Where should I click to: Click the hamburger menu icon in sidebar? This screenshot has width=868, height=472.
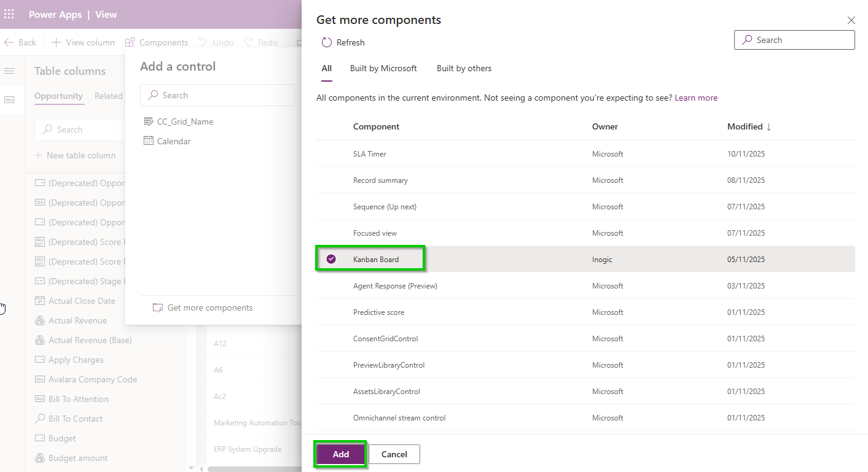point(9,71)
